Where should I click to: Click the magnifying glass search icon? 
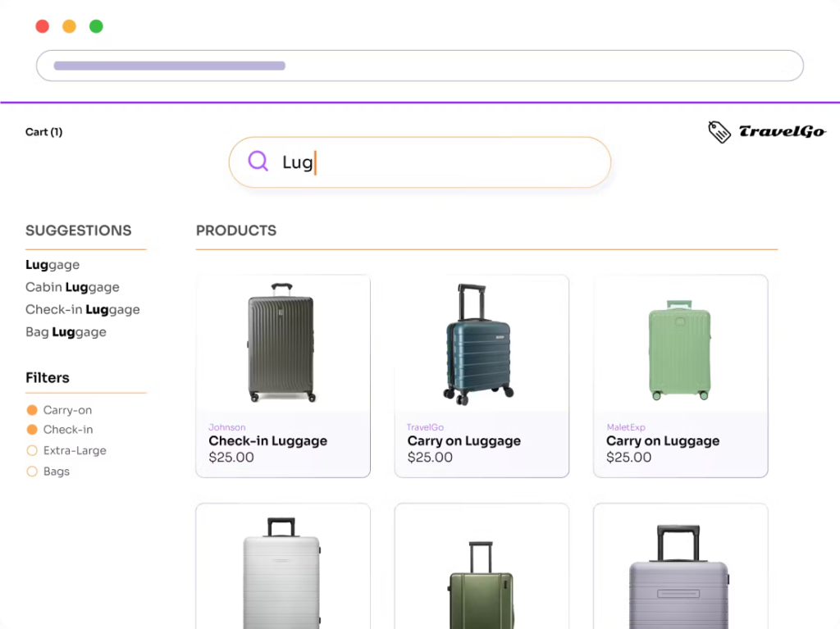tap(258, 162)
